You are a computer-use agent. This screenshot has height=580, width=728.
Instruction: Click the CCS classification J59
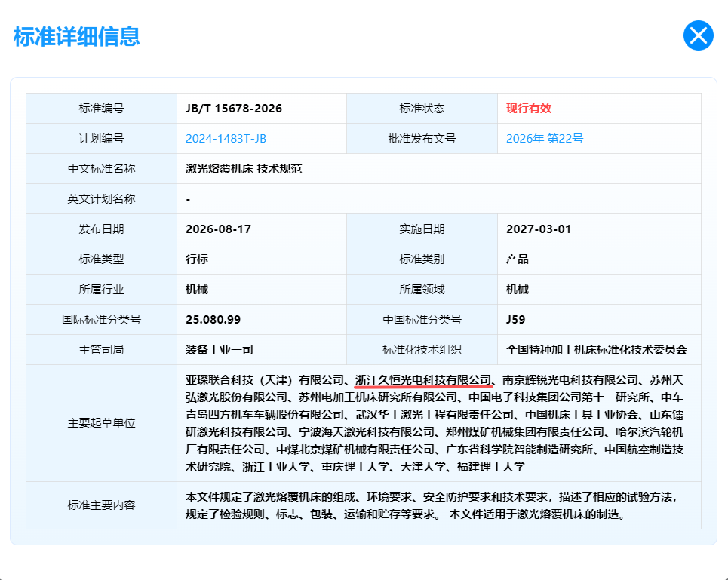point(515,320)
